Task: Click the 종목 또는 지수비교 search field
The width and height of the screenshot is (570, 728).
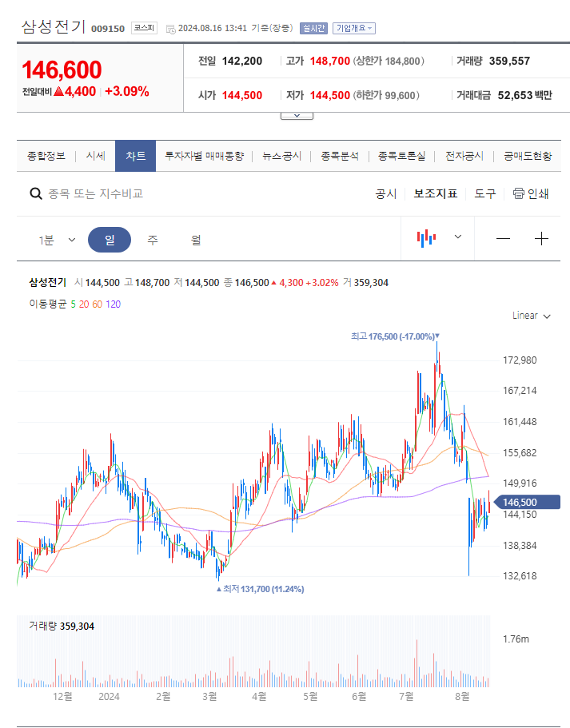Action: click(x=96, y=193)
